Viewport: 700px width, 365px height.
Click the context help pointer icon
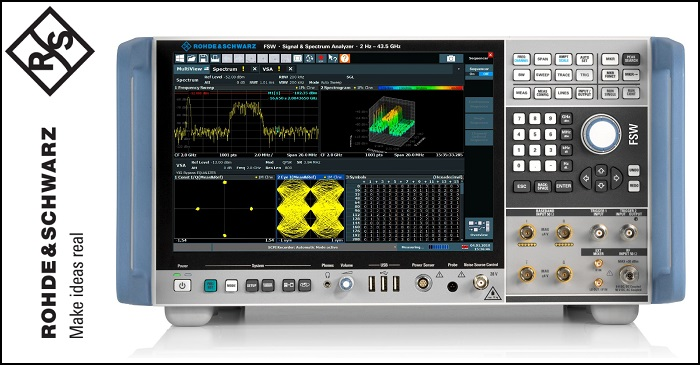click(333, 58)
